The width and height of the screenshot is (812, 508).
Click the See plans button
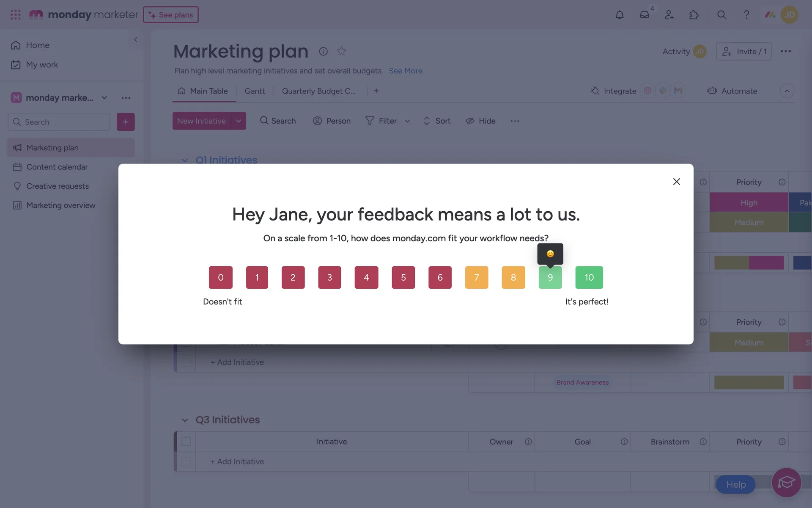[x=171, y=15]
